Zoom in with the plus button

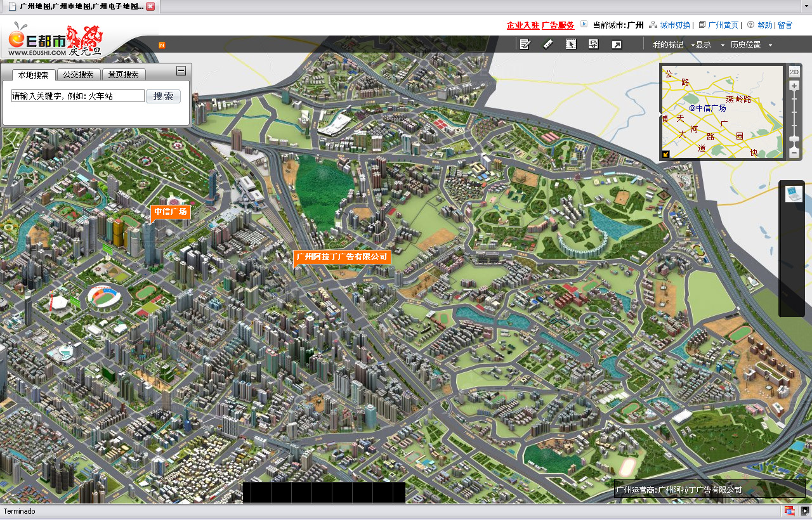click(x=794, y=86)
